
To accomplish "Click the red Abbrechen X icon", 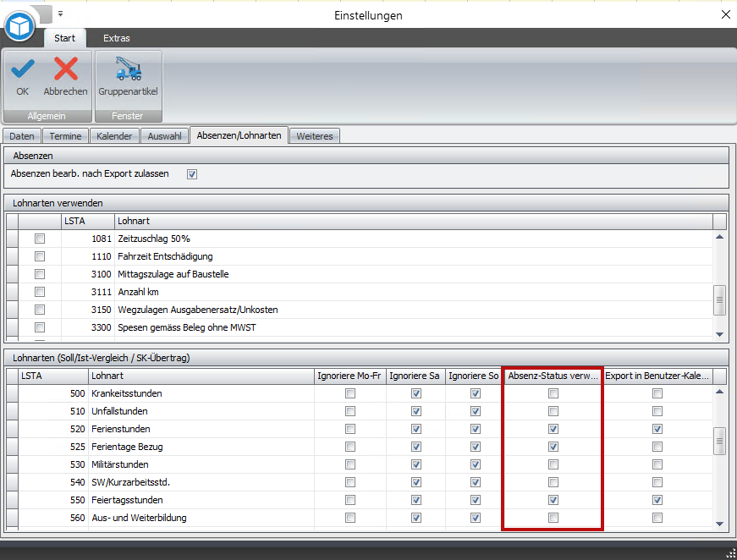I will click(65, 70).
